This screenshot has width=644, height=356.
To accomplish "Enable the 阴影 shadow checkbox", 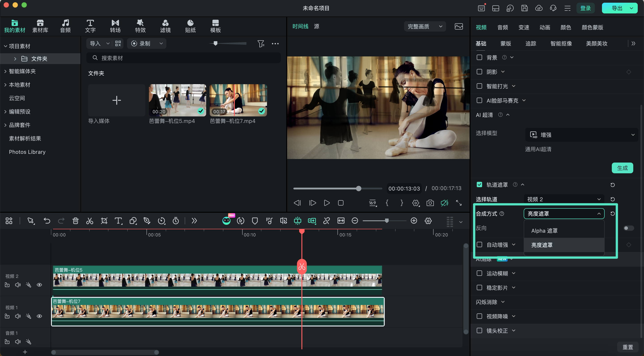I will point(479,72).
